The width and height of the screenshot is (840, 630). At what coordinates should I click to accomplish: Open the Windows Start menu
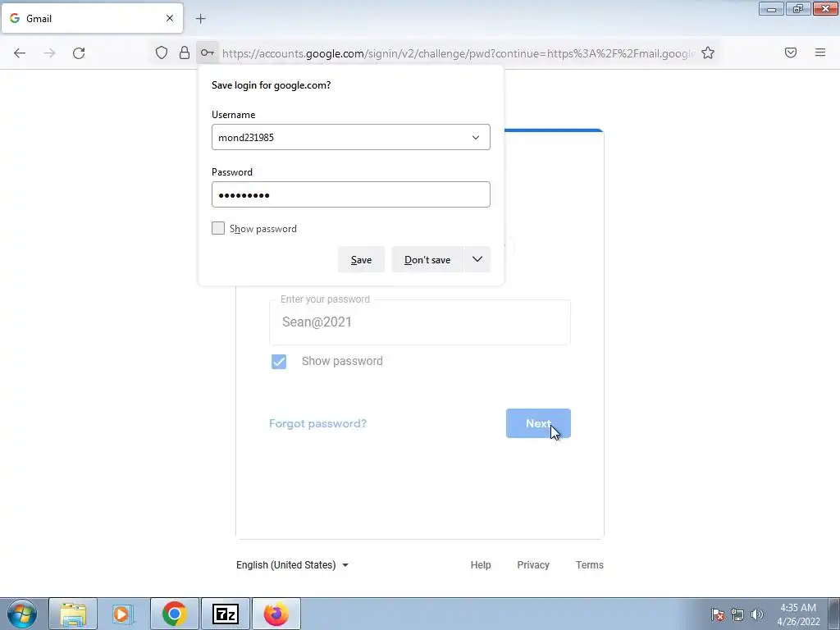21,614
